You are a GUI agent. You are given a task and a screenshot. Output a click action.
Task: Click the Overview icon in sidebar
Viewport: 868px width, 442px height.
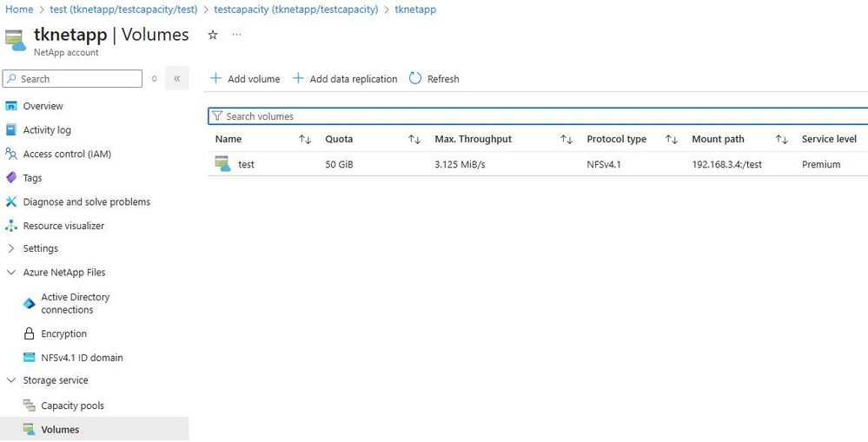[x=11, y=106]
